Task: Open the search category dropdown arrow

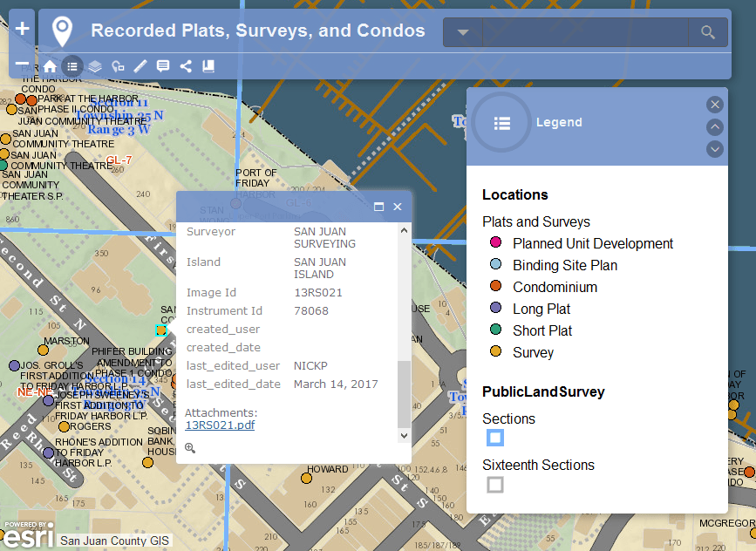Action: click(x=463, y=32)
